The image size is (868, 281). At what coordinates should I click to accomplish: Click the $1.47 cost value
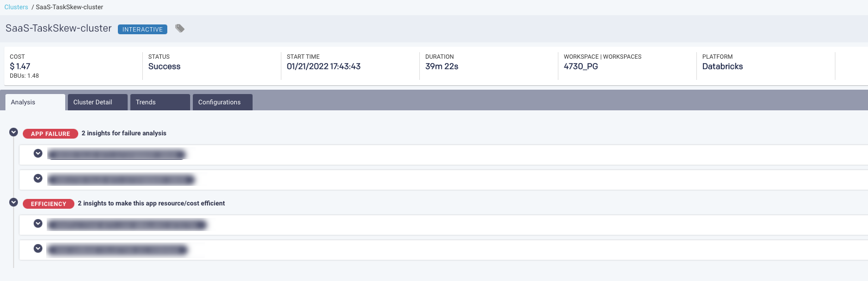pyautogui.click(x=20, y=66)
